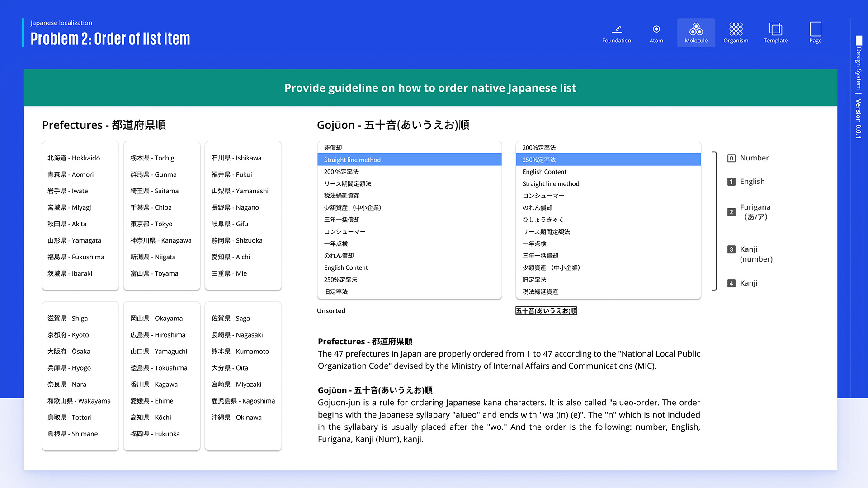Click the number 1 badge beside English
Viewport: 868px width, 488px height.
[x=731, y=182]
